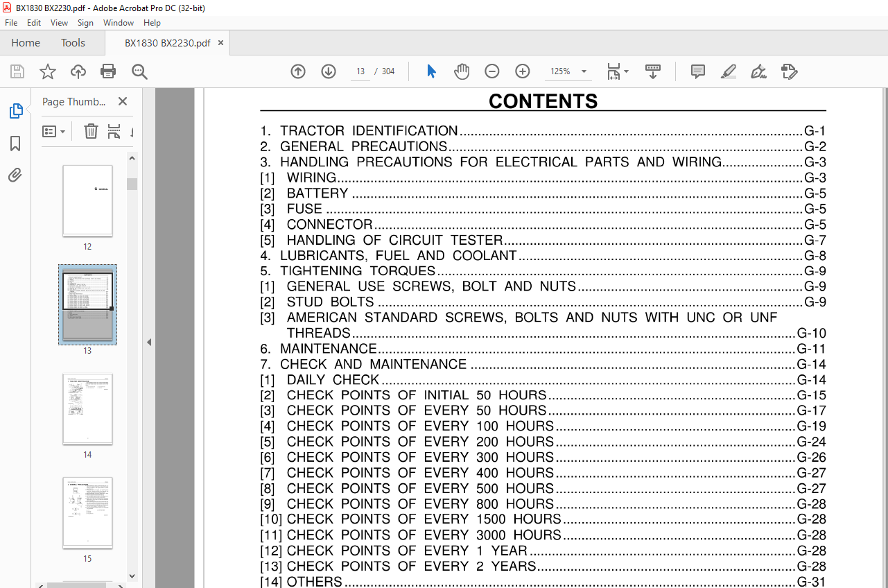The height and width of the screenshot is (588, 888).
Task: Select page 15 thumbnail
Action: coord(87,513)
